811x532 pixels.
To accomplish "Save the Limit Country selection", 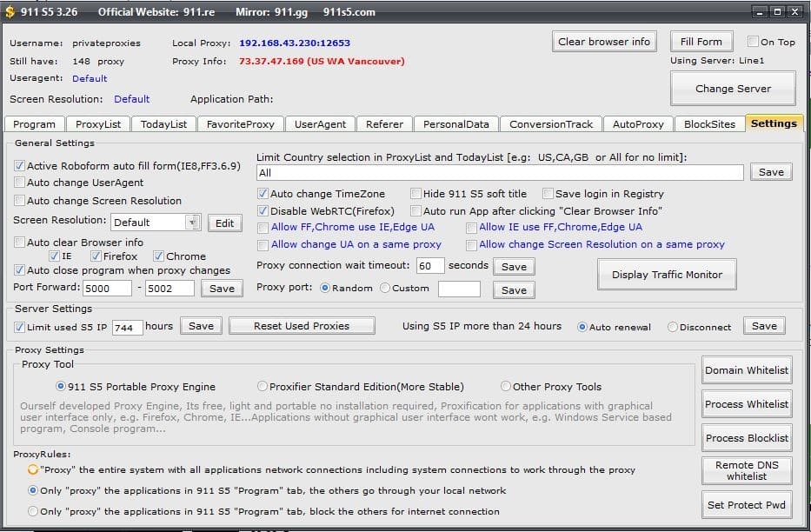I will click(x=771, y=172).
